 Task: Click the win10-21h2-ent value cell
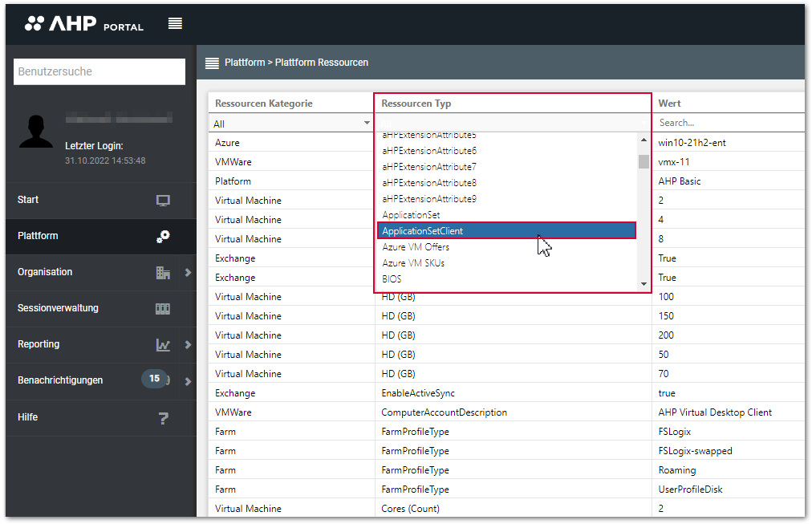tap(729, 142)
